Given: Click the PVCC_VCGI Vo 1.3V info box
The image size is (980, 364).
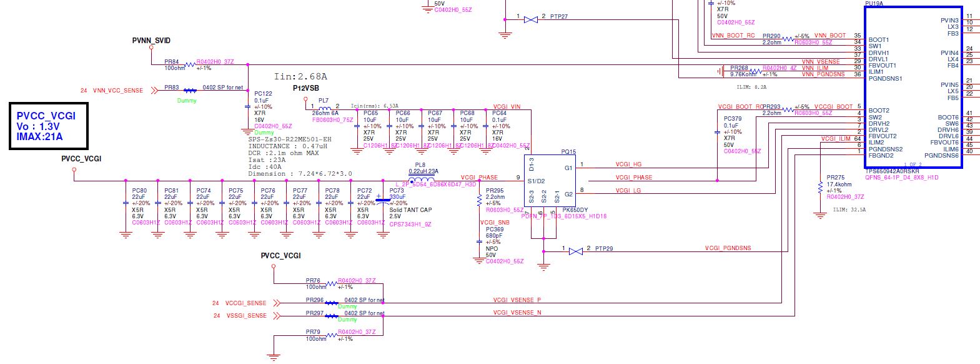Looking at the screenshot, I should (48, 126).
